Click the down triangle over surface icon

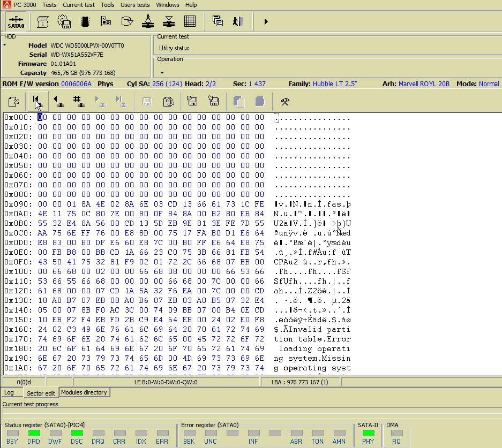(x=169, y=21)
